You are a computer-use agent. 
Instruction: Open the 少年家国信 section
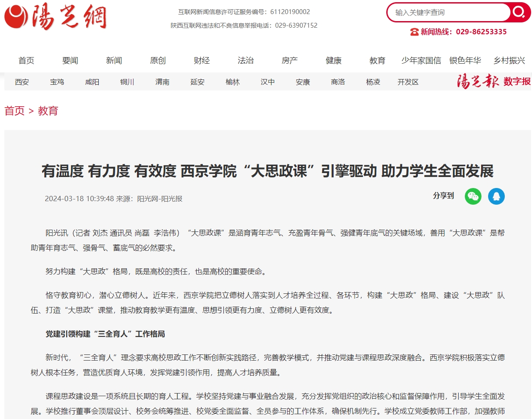[421, 61]
